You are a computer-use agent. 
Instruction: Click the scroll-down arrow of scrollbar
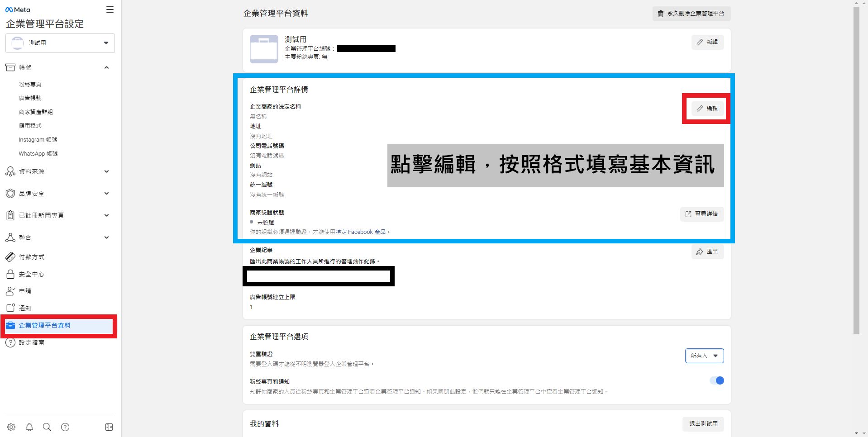click(856, 433)
